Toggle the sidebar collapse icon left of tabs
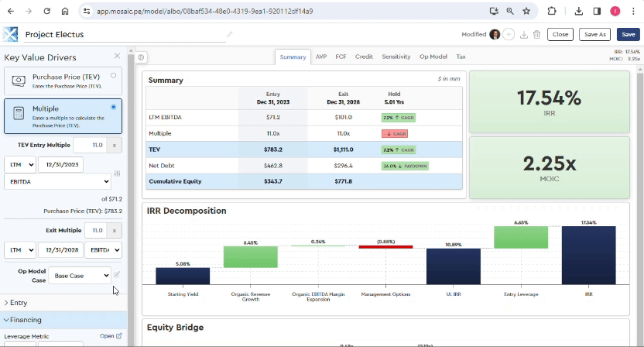 pos(141,57)
